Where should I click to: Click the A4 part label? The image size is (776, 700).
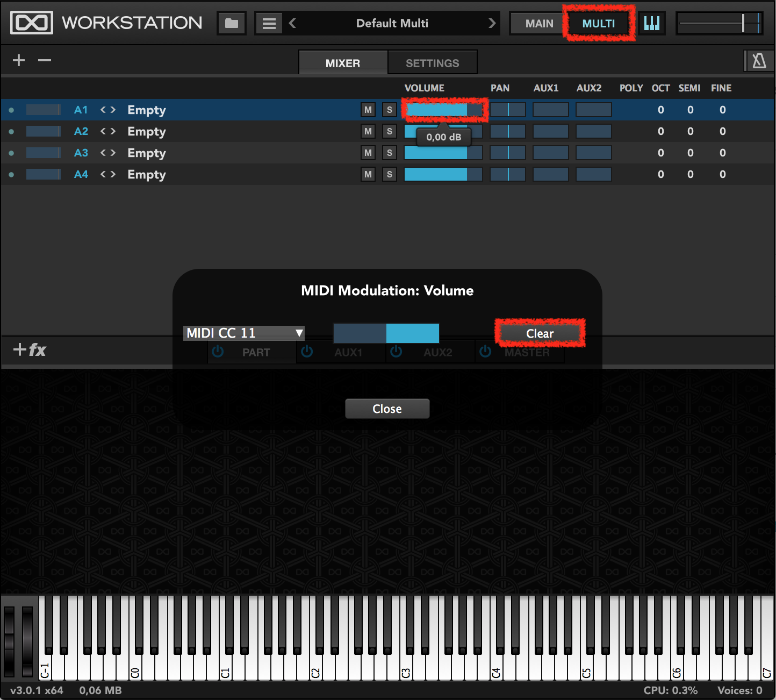click(x=81, y=174)
